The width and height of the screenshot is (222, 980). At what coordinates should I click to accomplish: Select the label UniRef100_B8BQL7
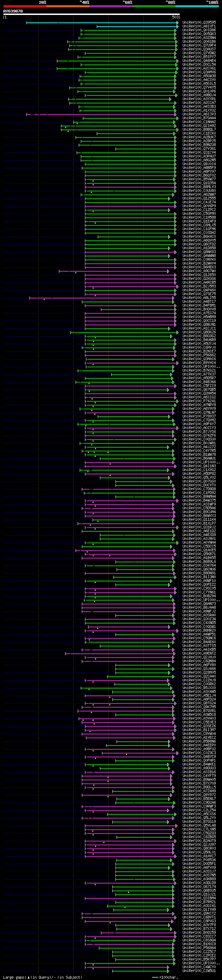click(x=199, y=129)
